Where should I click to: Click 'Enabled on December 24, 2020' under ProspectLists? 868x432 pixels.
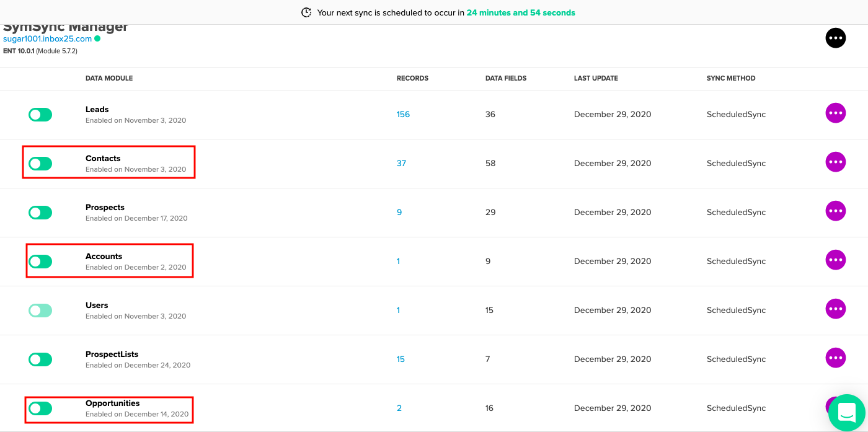pos(138,365)
